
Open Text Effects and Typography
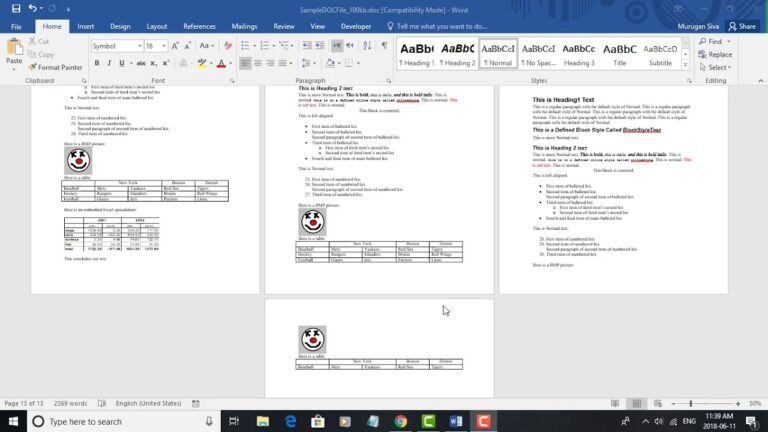coord(183,63)
